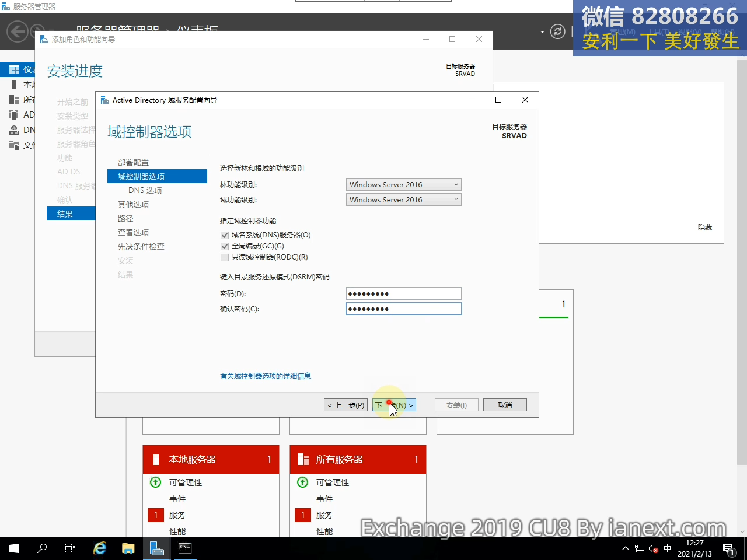The image size is (747, 560).
Task: Select 域控制器选项 step in wizard sidebar
Action: point(157,176)
